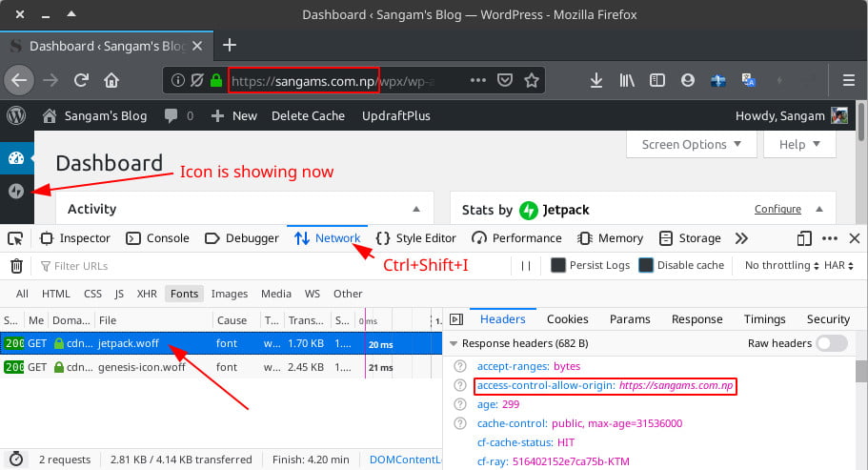Show more DevTools tabs chevron
Screen dimensions: 868x470
741,238
